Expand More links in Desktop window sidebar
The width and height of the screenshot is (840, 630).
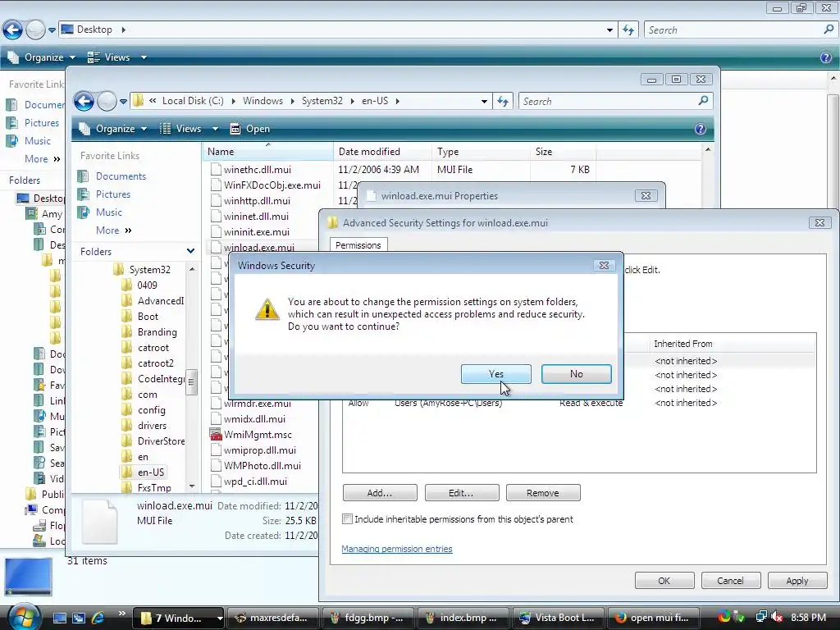pos(43,159)
